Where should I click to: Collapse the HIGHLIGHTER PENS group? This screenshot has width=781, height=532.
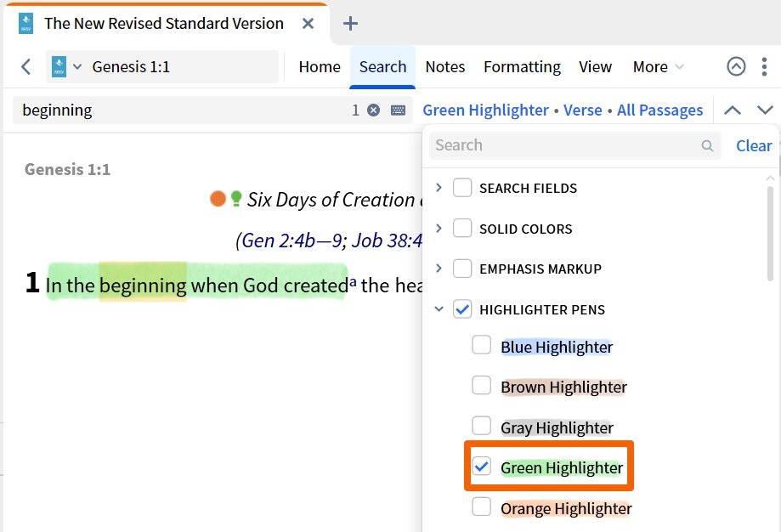[439, 309]
